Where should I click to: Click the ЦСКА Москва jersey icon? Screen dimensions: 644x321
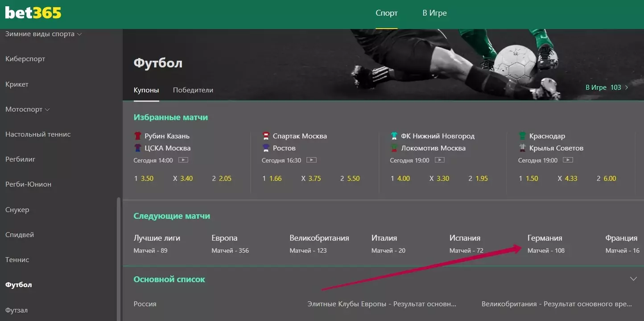coord(137,148)
